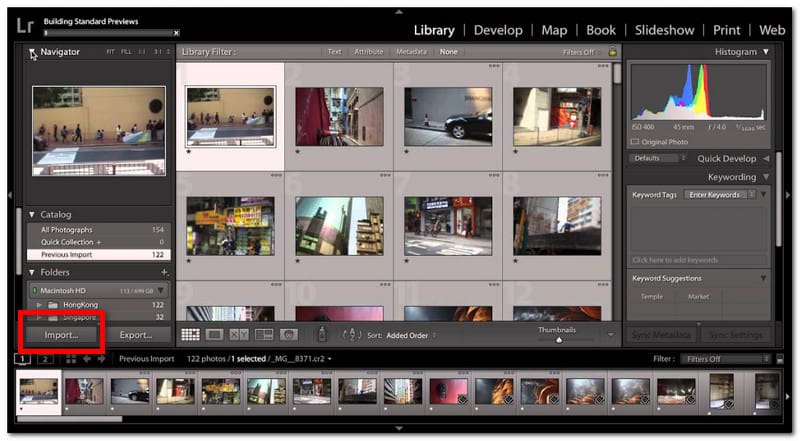Screen dimensions: 800x441
Task: Select the Painter spray can tool
Action: coord(322,334)
